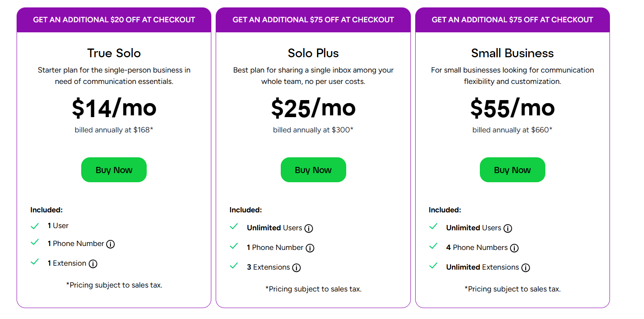
Task: Click info icon beside True Solo Phone Number
Action: coord(110,244)
